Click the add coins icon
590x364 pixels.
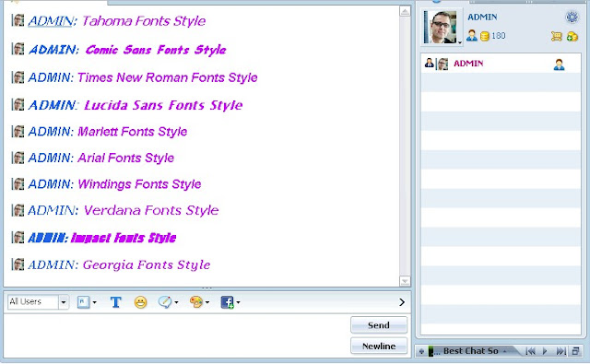572,36
